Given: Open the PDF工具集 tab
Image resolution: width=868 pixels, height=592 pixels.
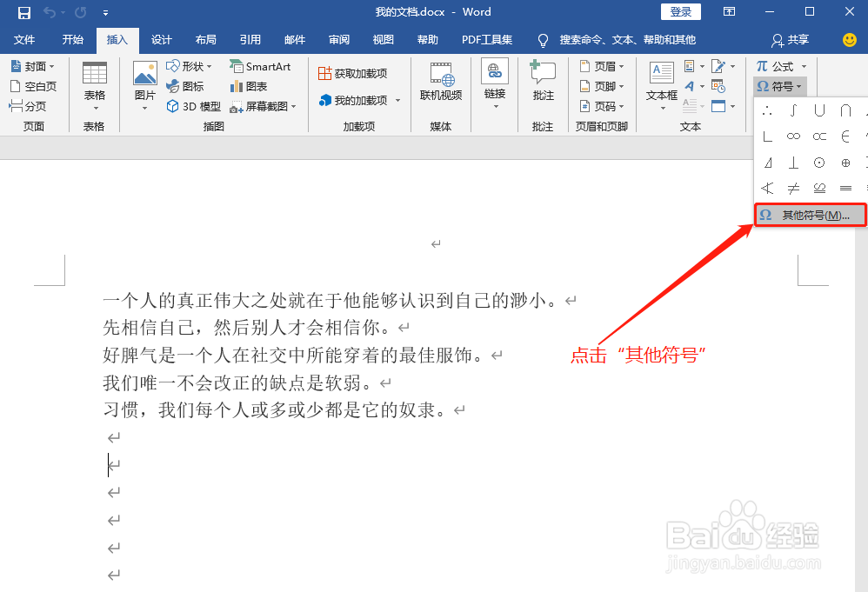Looking at the screenshot, I should point(487,40).
